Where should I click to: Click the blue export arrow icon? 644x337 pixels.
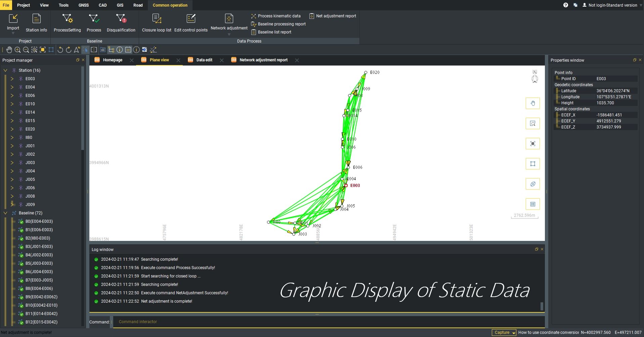(x=144, y=50)
